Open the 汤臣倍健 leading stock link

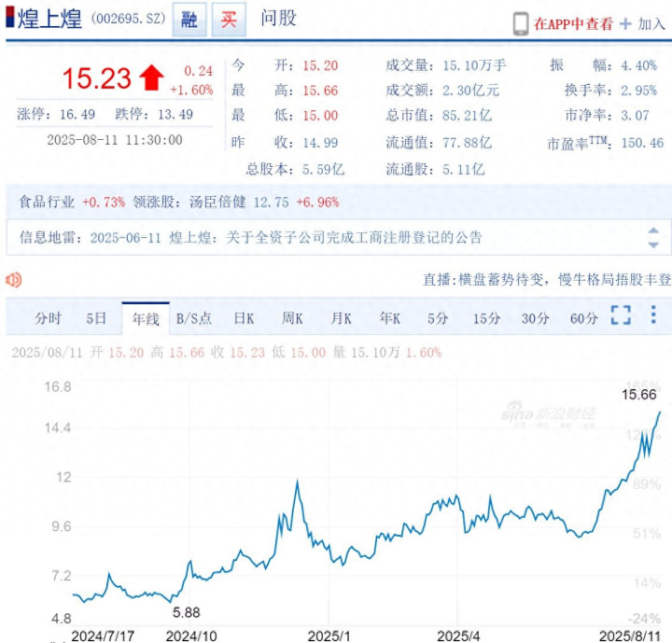217,202
